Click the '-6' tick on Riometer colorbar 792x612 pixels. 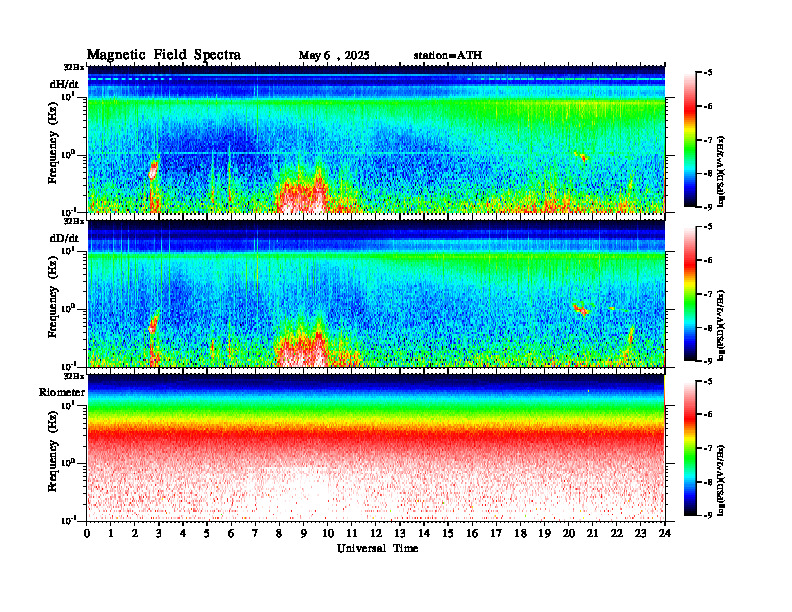[708, 414]
